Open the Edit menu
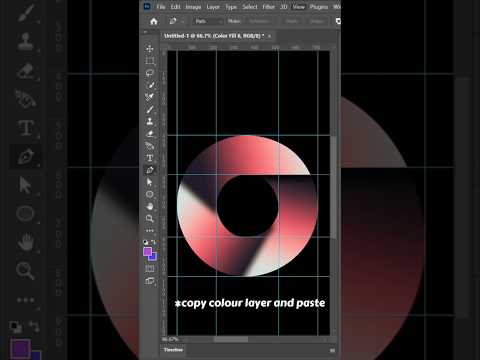The height and width of the screenshot is (360, 480). (x=175, y=7)
